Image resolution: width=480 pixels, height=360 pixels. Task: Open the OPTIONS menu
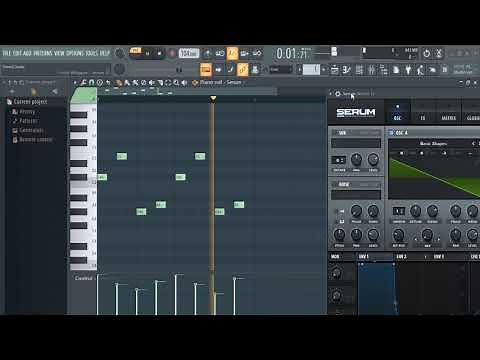[x=74, y=53]
